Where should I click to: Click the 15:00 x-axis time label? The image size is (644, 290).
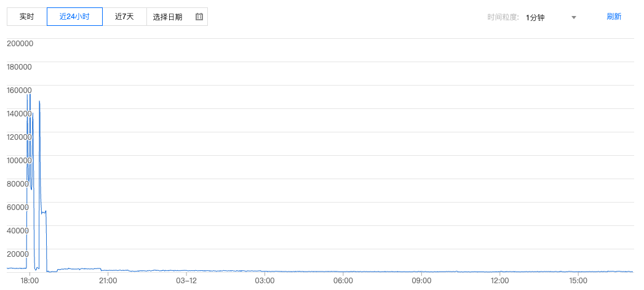tap(578, 281)
